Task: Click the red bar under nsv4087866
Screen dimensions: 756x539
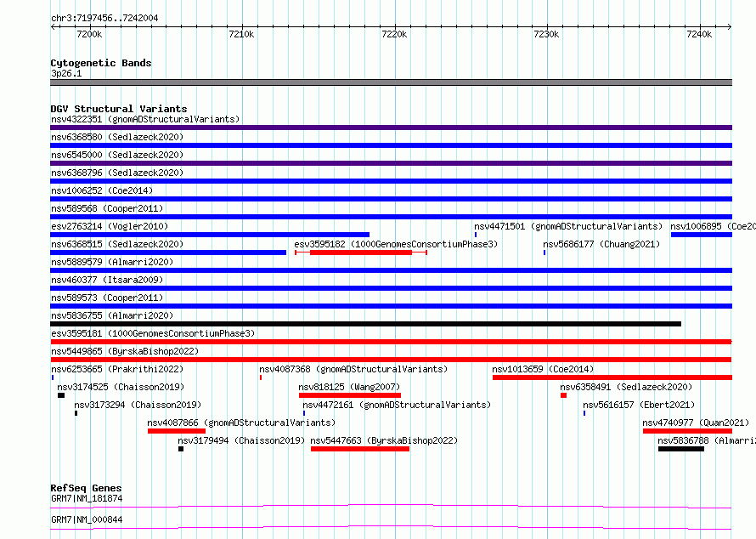Action: 177,431
